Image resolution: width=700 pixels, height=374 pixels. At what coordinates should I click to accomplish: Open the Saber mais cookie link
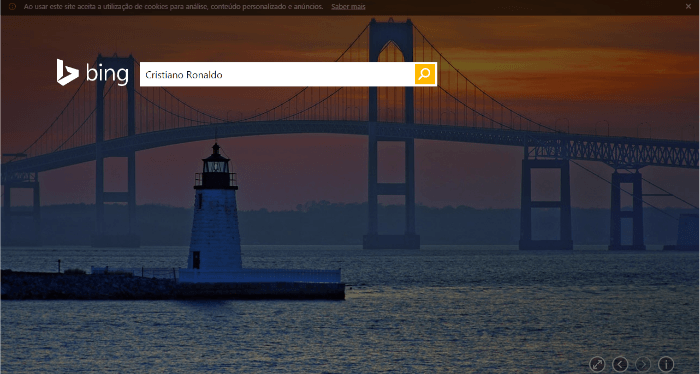348,7
